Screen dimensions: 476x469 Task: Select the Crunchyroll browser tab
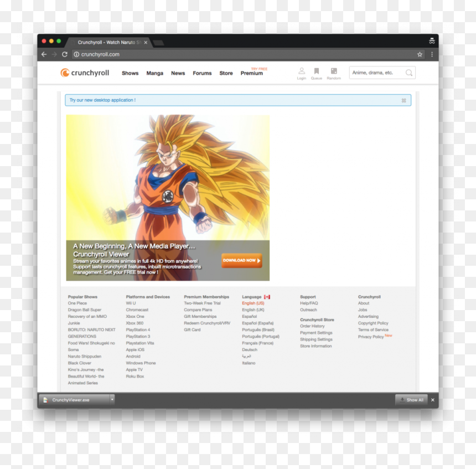[x=108, y=43]
